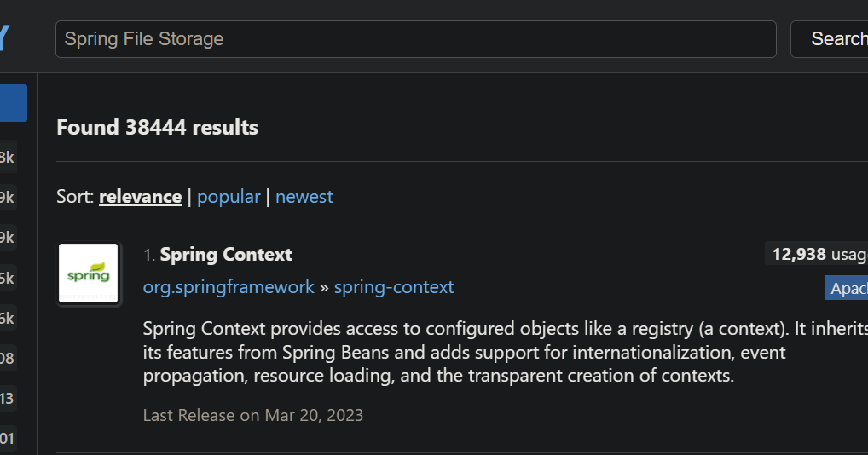The image size is (868, 455).
Task: Follow the spring-context artifact link
Action: (394, 287)
